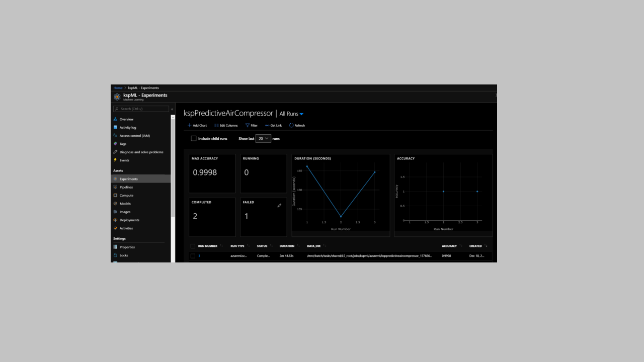This screenshot has height=362, width=644.
Task: Click the Images icon under Assets
Action: tap(115, 212)
